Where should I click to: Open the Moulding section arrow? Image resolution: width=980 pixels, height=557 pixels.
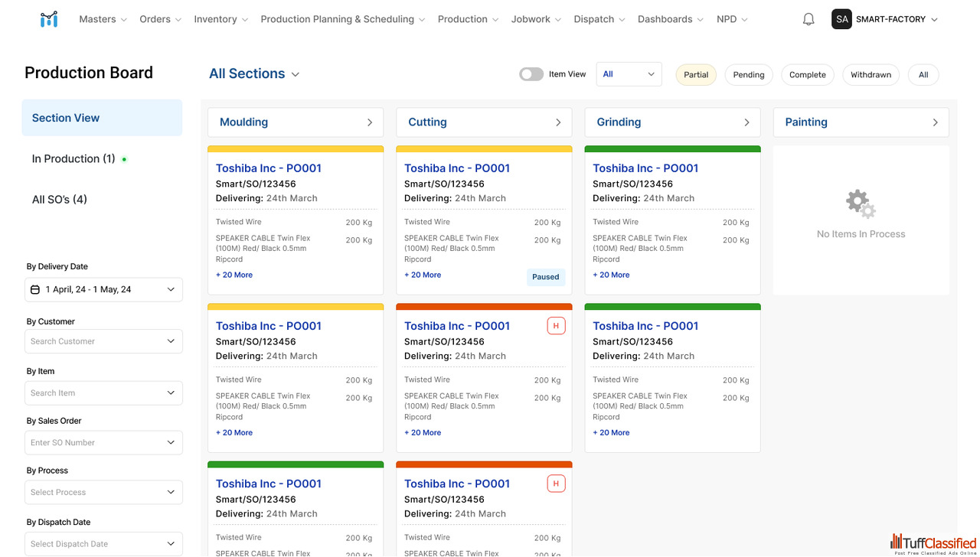pyautogui.click(x=370, y=122)
